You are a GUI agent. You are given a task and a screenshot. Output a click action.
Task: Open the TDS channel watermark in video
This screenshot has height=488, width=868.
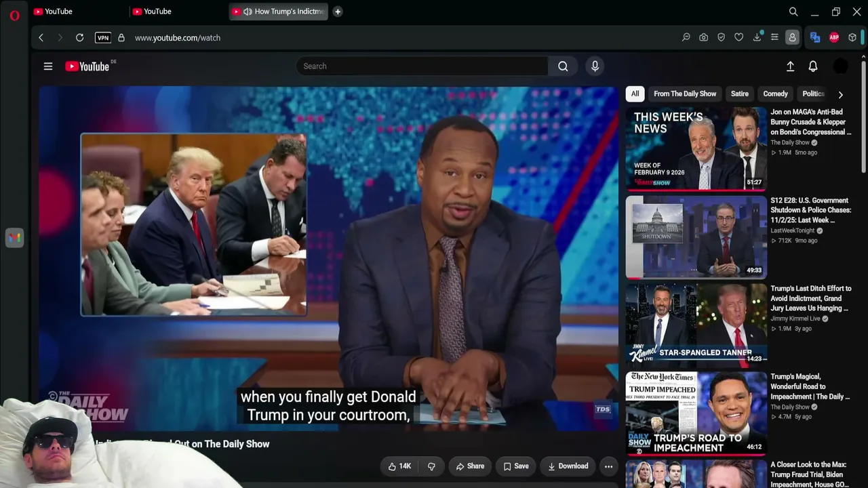602,409
